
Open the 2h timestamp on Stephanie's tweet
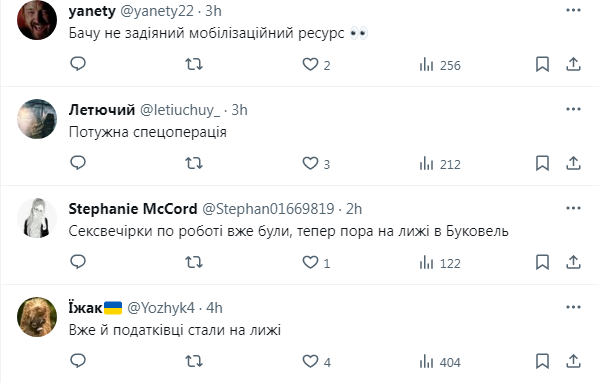pyautogui.click(x=354, y=209)
